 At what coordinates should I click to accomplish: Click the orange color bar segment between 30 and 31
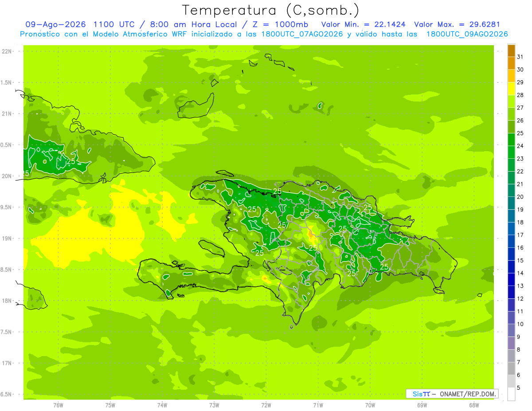click(x=512, y=63)
